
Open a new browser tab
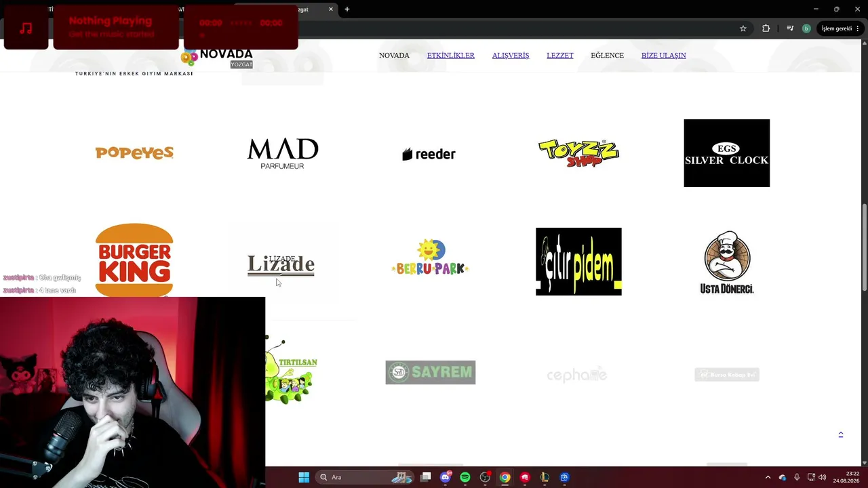[347, 9]
